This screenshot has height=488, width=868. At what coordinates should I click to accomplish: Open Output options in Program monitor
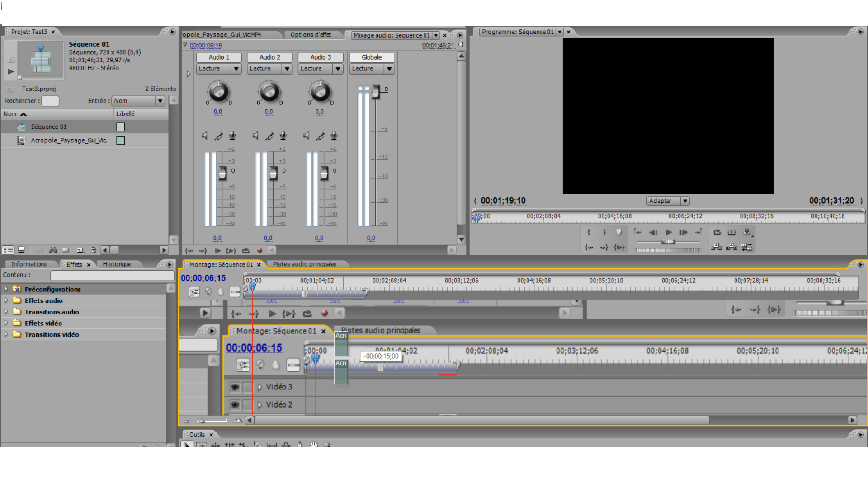click(747, 232)
